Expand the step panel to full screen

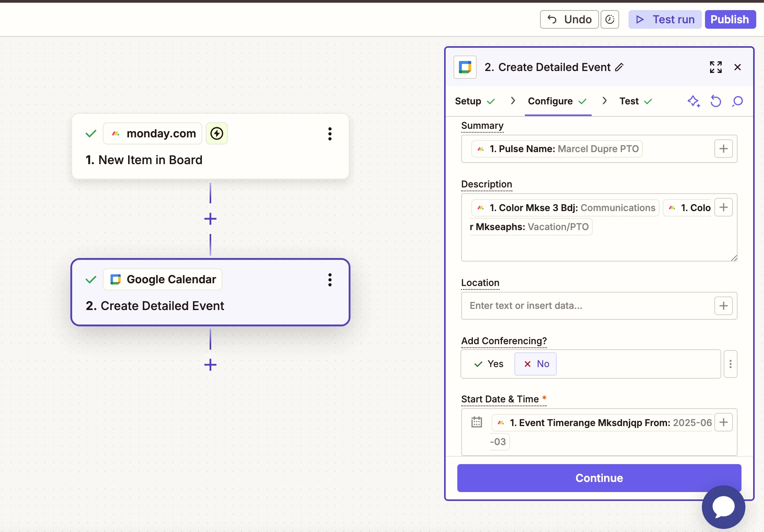coord(716,67)
